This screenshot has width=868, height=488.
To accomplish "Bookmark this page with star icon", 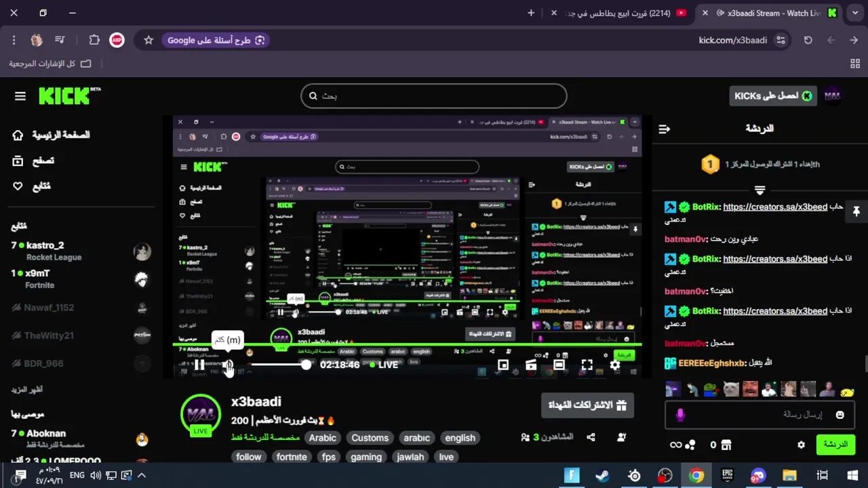I will pyautogui.click(x=149, y=40).
